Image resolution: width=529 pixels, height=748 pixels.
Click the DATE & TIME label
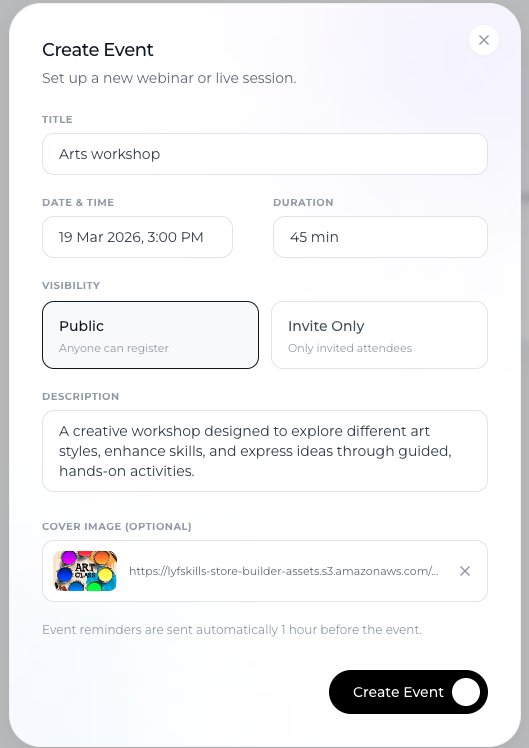click(78, 202)
